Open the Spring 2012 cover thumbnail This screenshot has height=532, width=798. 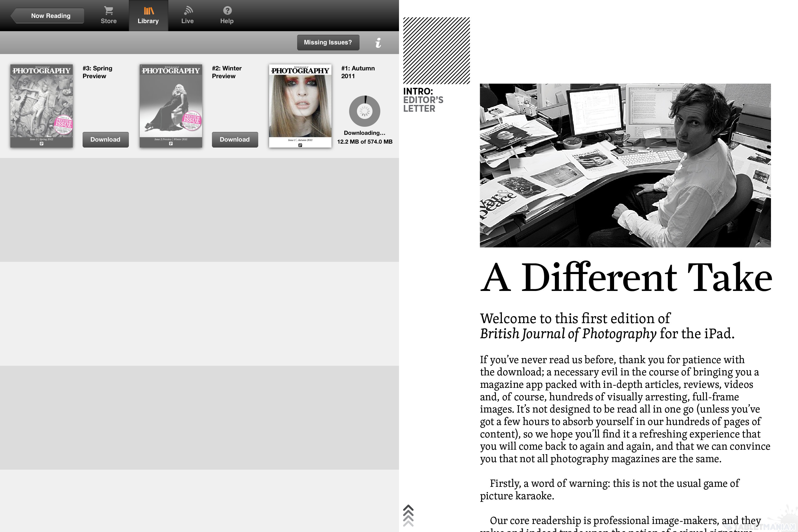[x=41, y=106]
